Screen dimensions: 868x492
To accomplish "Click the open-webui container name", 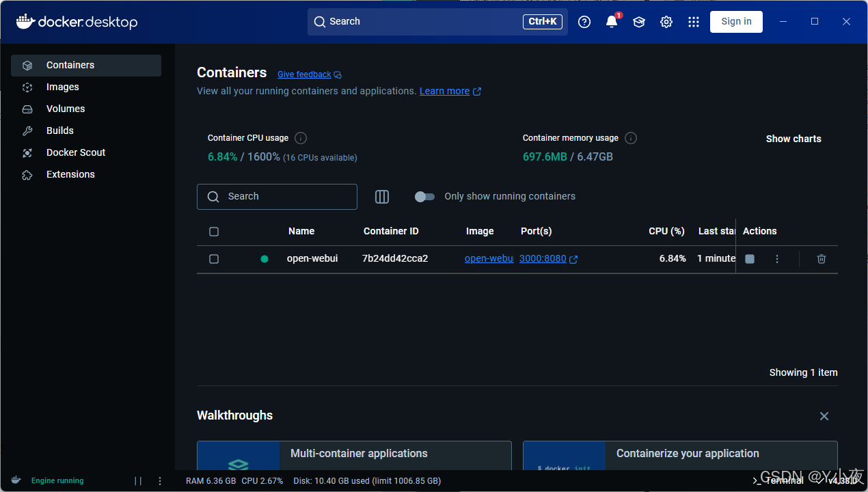I will coord(312,259).
